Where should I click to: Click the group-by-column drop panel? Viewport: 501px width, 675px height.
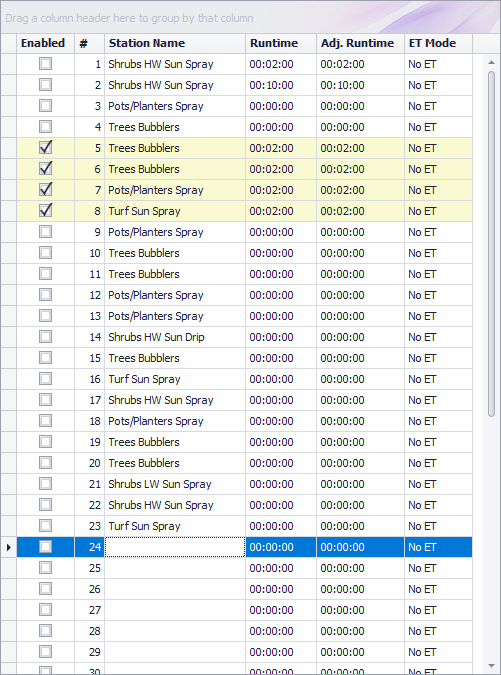[250, 17]
